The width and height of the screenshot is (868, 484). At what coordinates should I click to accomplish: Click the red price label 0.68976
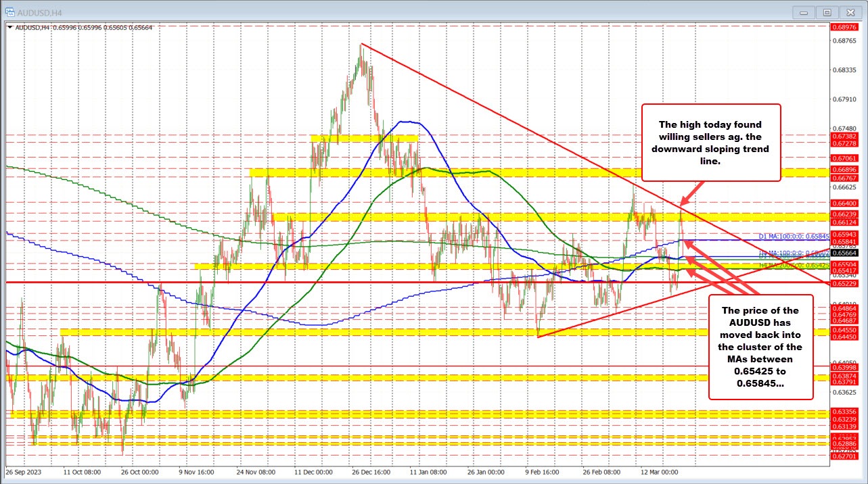(844, 26)
